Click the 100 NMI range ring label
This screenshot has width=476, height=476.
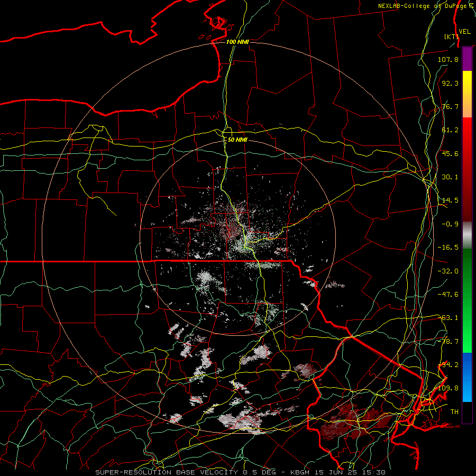coord(237,42)
